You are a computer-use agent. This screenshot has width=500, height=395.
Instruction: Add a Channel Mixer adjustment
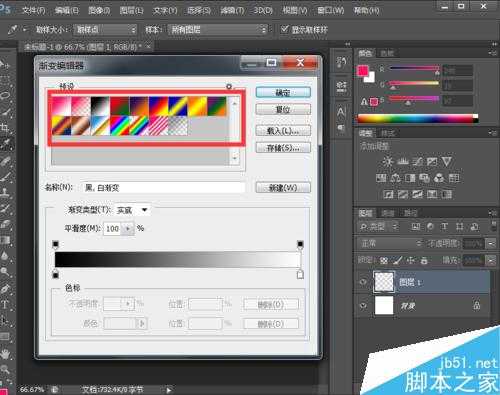click(439, 178)
